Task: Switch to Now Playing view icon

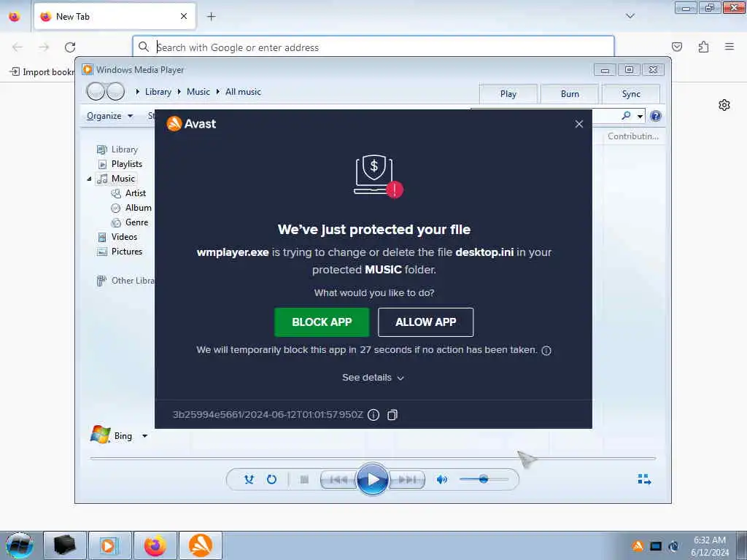Action: (x=644, y=479)
